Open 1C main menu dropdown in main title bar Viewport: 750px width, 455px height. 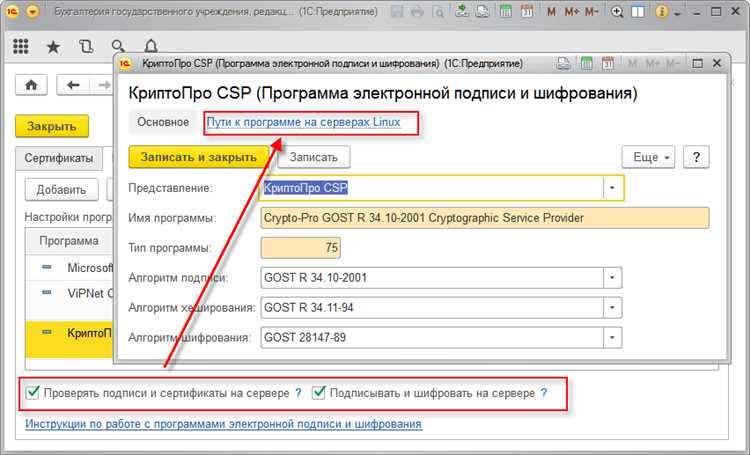tap(33, 11)
